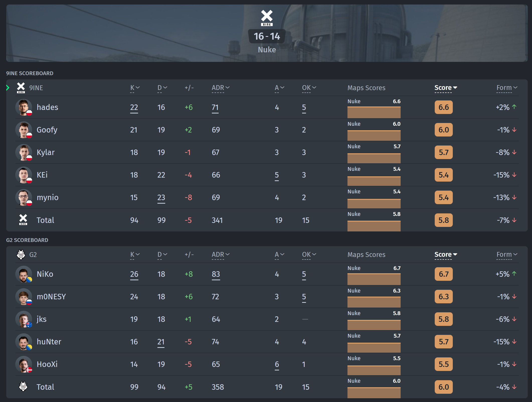Sort G2 scoreboard by ADR column
The image size is (532, 402).
coord(221,255)
